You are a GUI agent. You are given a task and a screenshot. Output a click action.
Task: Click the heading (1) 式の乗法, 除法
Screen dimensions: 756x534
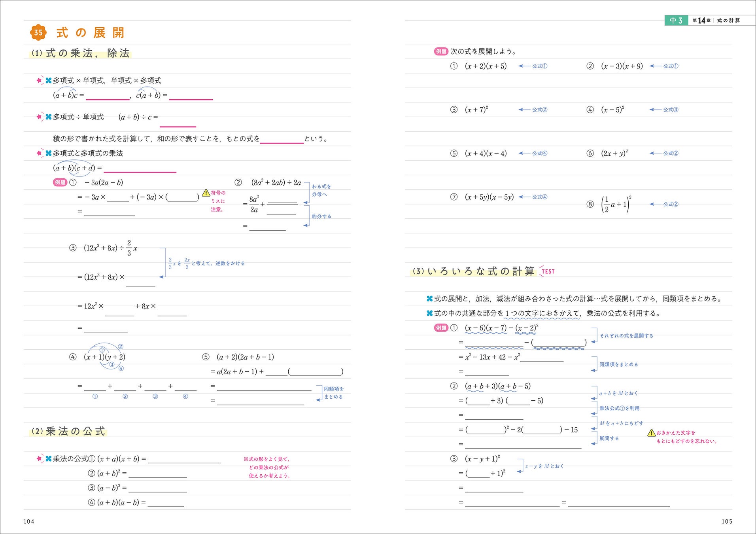click(x=81, y=53)
